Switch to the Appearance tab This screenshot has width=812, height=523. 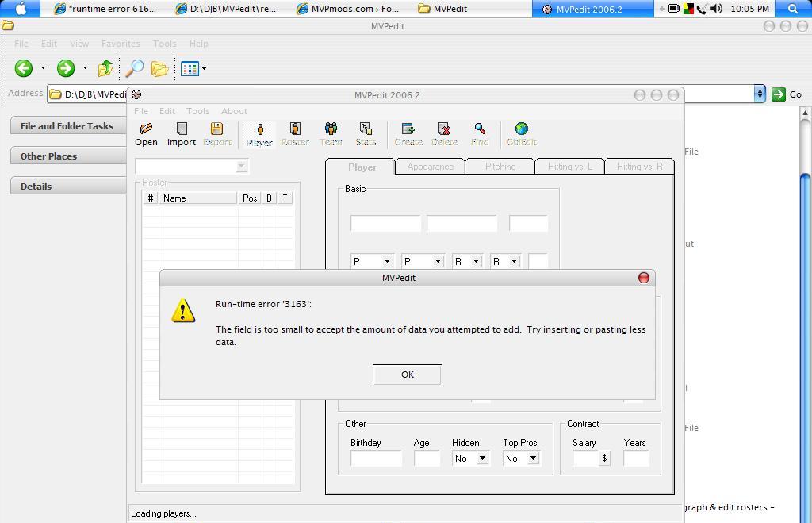(x=430, y=167)
